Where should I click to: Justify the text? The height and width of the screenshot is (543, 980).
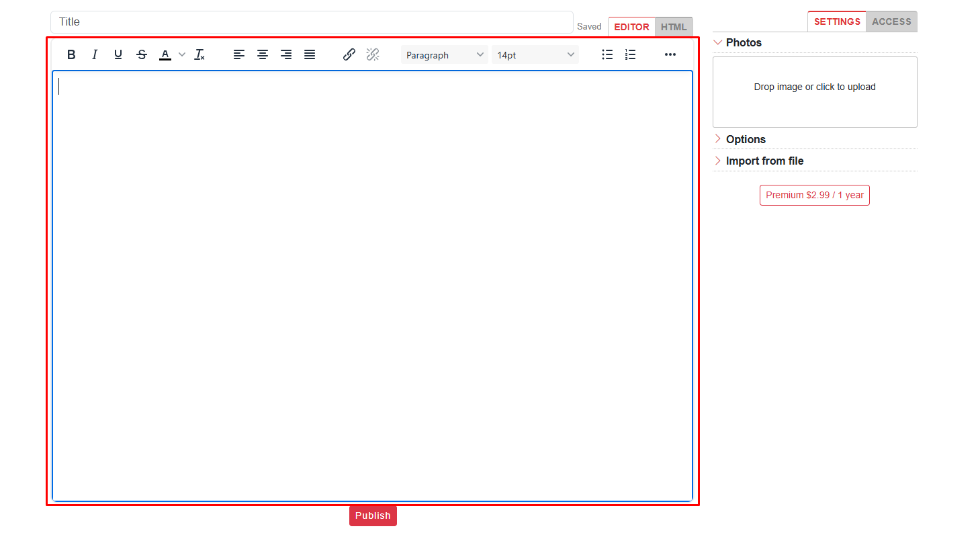pos(310,55)
